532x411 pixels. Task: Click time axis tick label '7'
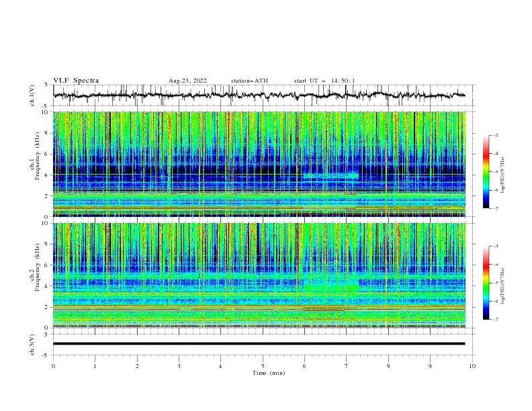[x=347, y=366]
